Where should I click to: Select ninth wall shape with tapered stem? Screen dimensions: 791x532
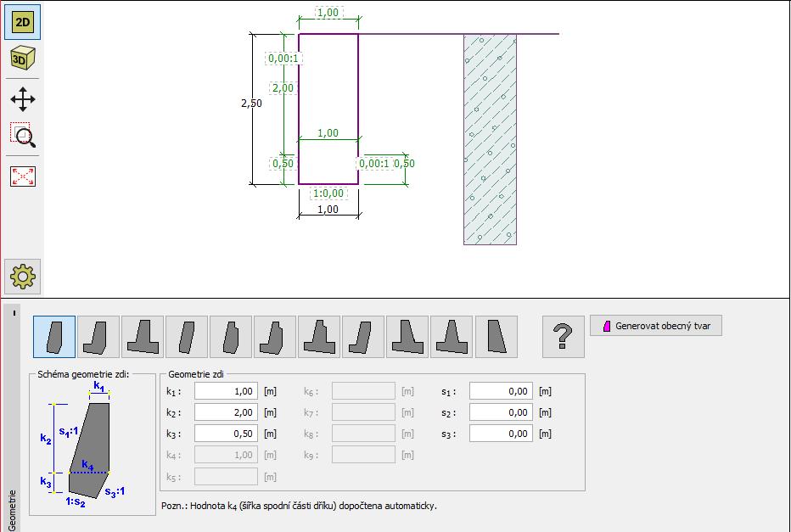[407, 337]
